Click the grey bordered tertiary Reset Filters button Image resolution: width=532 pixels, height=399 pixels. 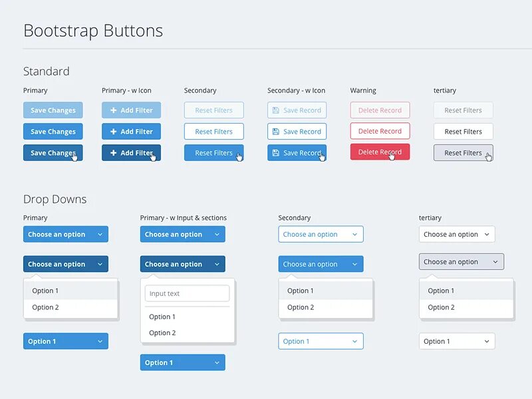tap(463, 153)
